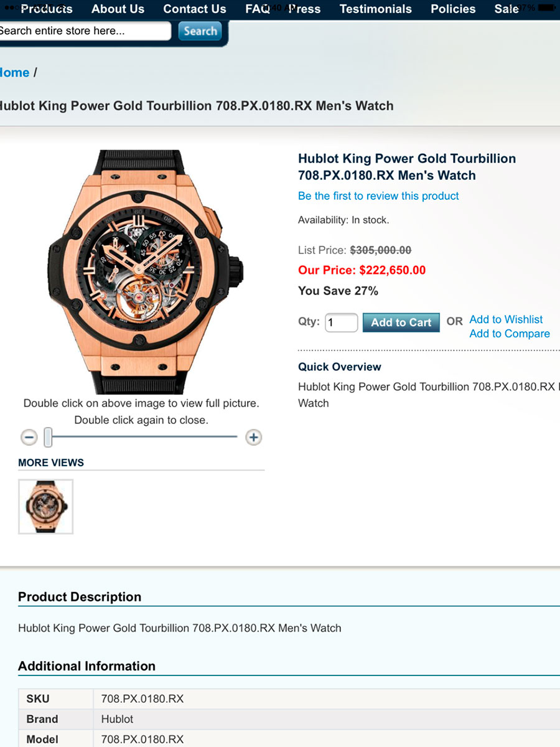Screen dimensions: 560x747
Task: Open the FAQ menu item
Action: coord(257,9)
